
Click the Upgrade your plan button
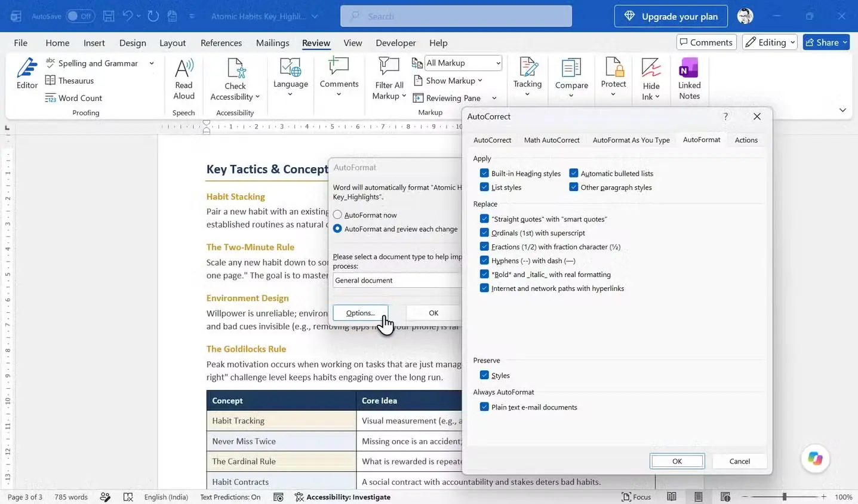[x=671, y=16]
